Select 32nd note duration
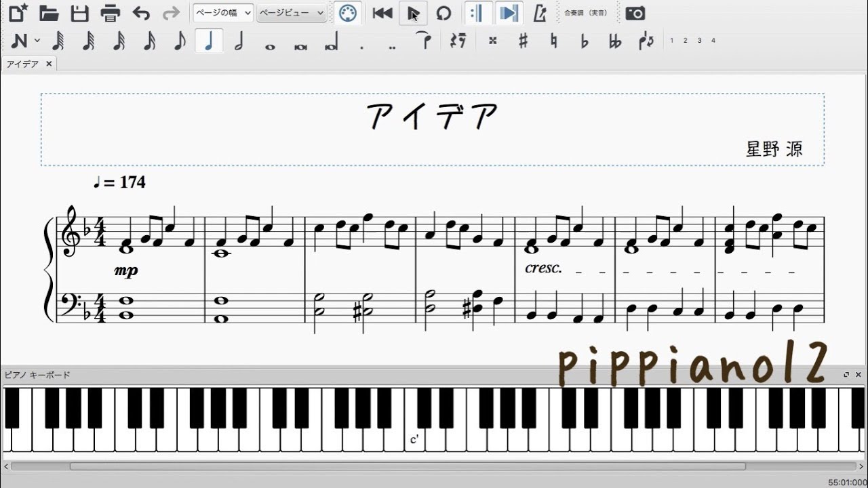Screen dimensions: 868x488 (119, 41)
